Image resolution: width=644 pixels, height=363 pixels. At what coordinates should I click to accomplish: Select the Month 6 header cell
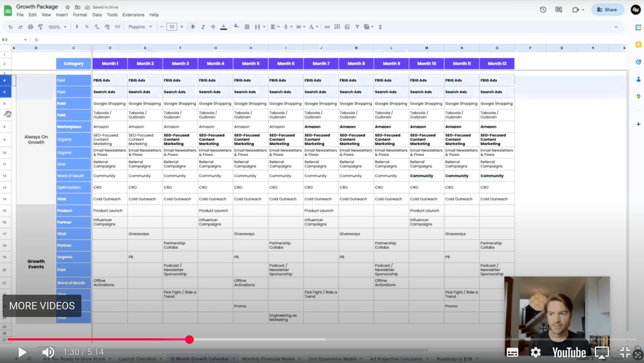click(286, 64)
